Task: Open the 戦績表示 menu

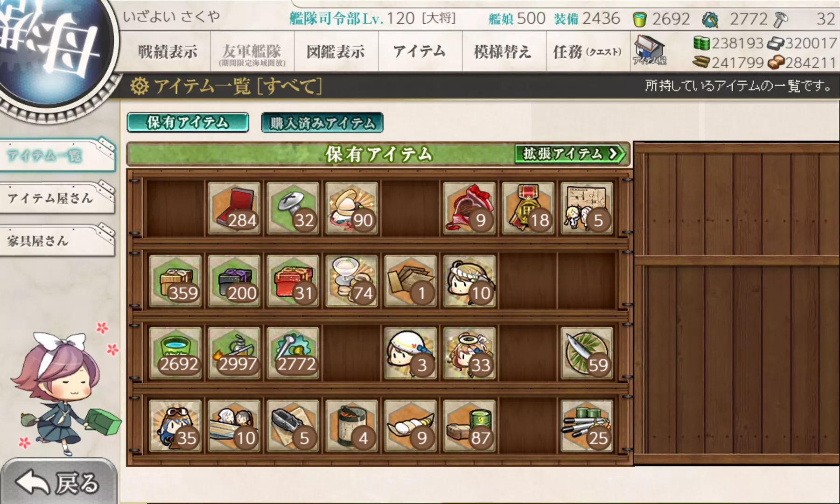Action: [x=168, y=51]
